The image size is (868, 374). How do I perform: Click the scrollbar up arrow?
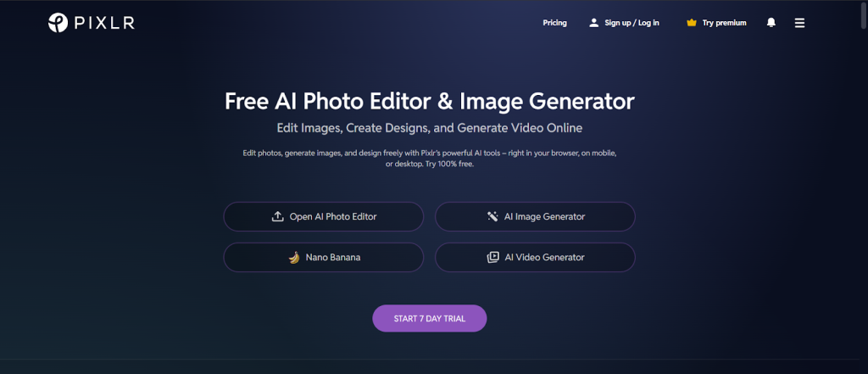(x=861, y=5)
